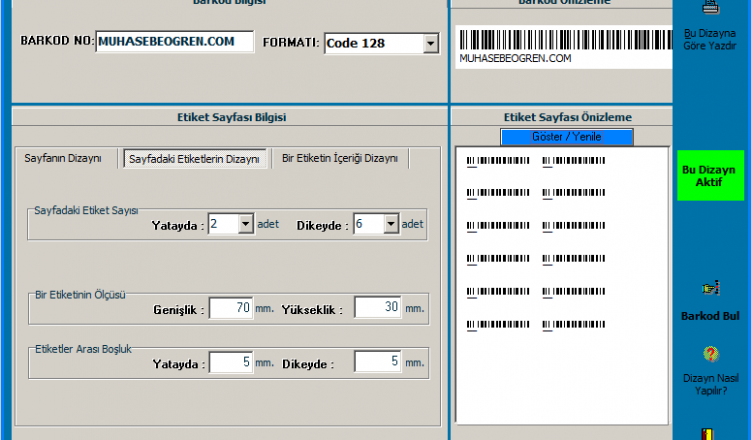Viewport: 752px width, 440px height.
Task: Click the BARKOD NO input field
Action: [175, 41]
